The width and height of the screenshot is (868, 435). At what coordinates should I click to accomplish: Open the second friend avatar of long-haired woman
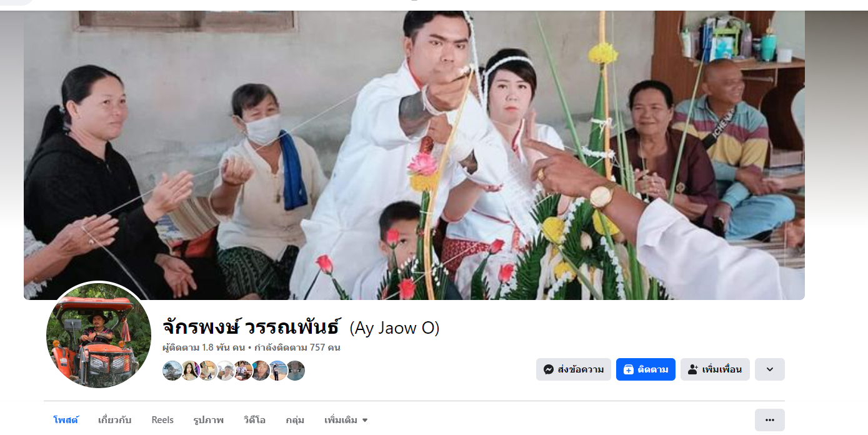click(190, 371)
